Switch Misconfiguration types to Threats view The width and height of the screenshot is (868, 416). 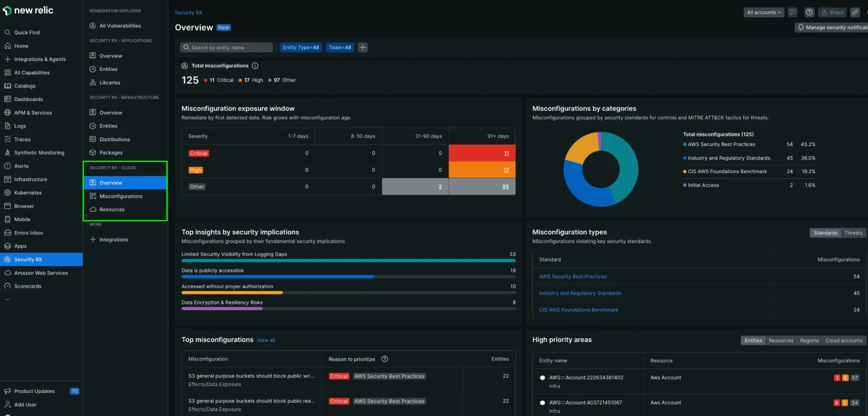(x=853, y=233)
